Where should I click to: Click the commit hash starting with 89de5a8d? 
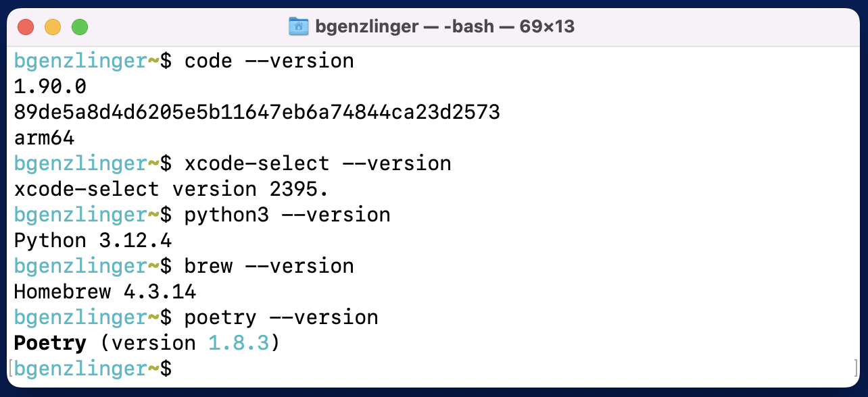tap(258, 113)
